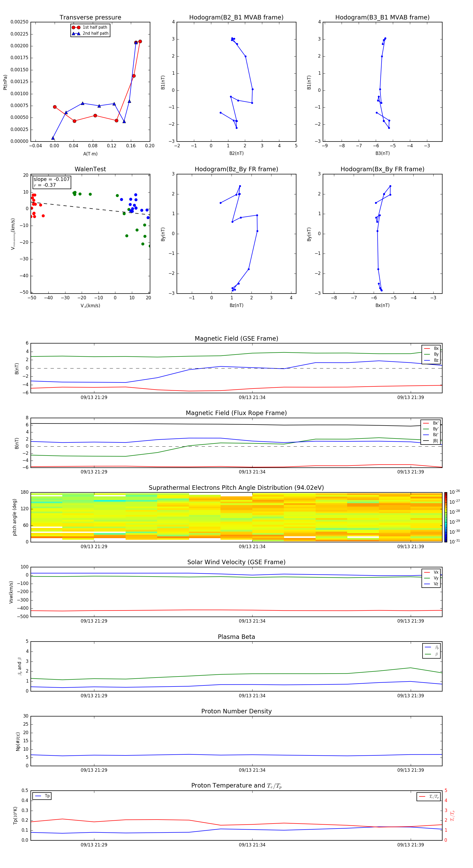This screenshot has width=473, height=868.
Task: Click the 'WalenTest' plot title
Action: 90,169
